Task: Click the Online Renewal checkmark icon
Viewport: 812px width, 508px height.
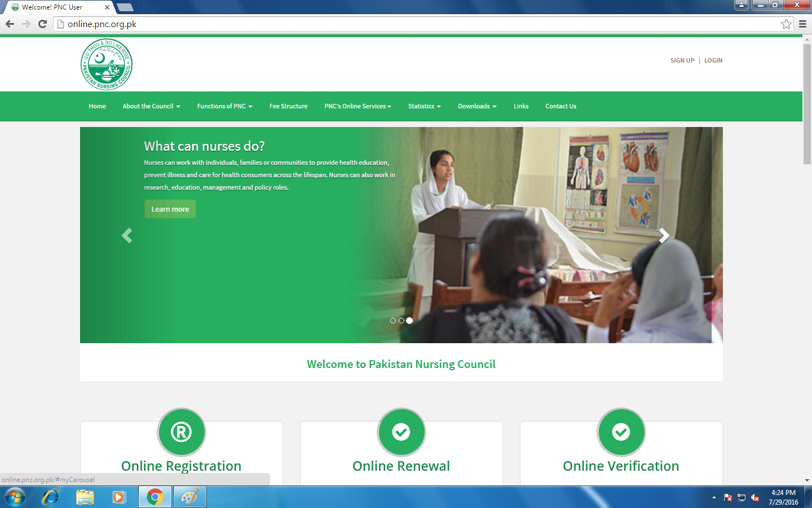Action: click(401, 432)
